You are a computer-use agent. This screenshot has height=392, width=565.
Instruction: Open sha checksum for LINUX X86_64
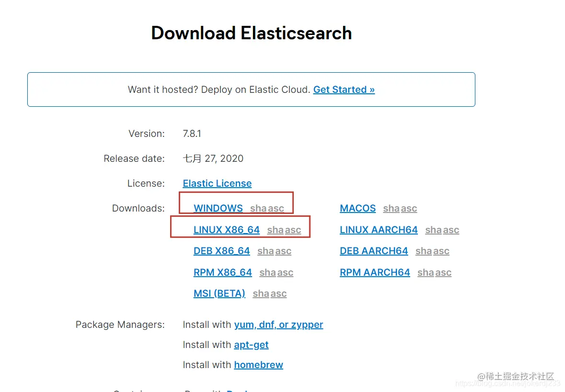pyautogui.click(x=275, y=230)
